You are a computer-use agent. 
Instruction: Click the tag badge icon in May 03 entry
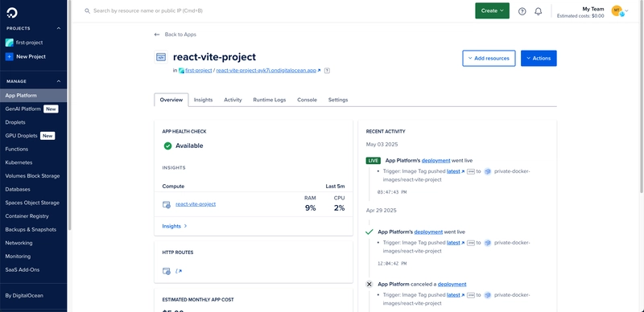pos(471,171)
